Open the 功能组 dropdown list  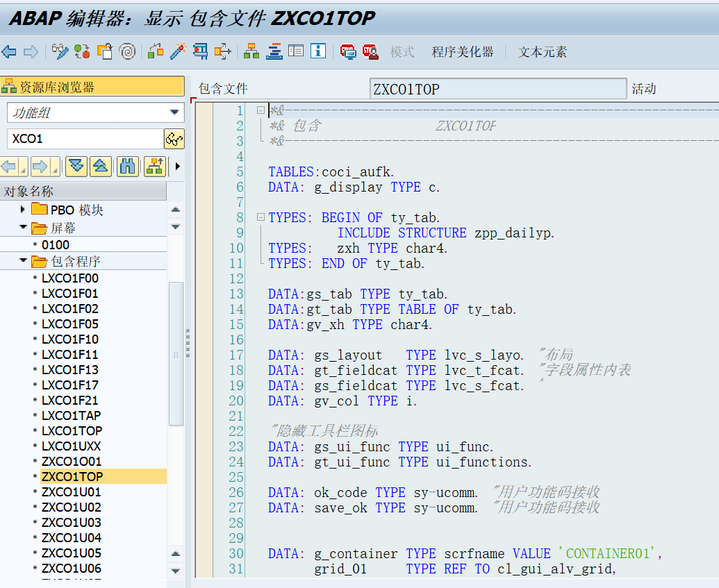pyautogui.click(x=174, y=112)
